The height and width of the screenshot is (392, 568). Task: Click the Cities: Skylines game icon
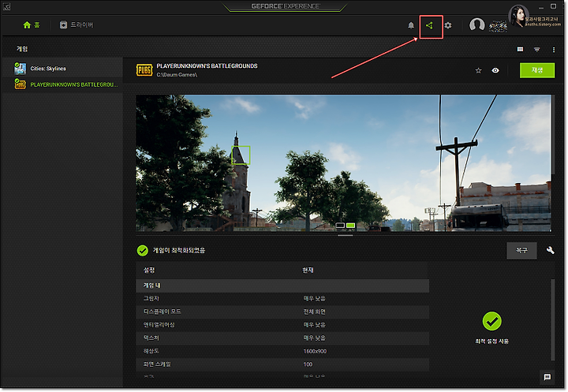[20, 68]
